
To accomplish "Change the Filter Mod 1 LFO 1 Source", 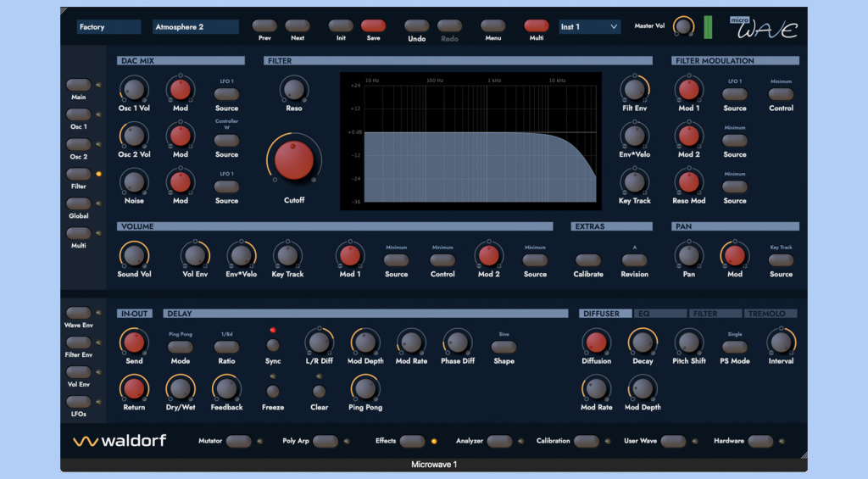I will (735, 94).
